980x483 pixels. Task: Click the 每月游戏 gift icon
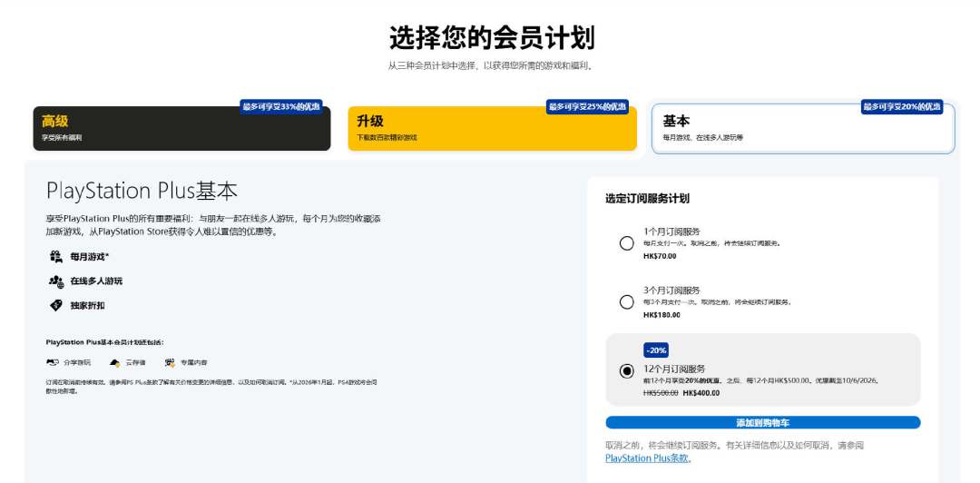(56, 257)
